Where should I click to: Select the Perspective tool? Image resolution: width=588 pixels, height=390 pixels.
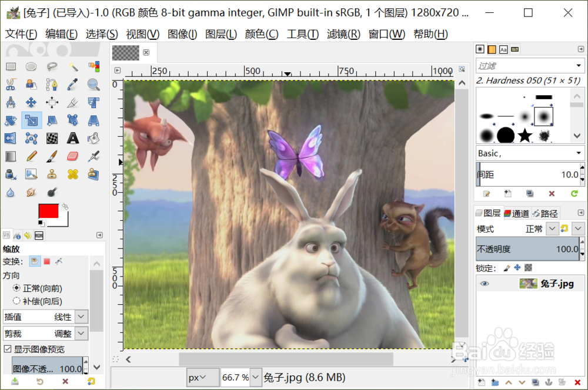pos(93,120)
